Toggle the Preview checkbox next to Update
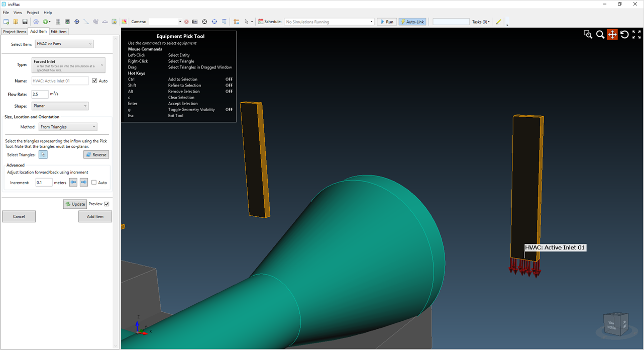 (x=107, y=204)
